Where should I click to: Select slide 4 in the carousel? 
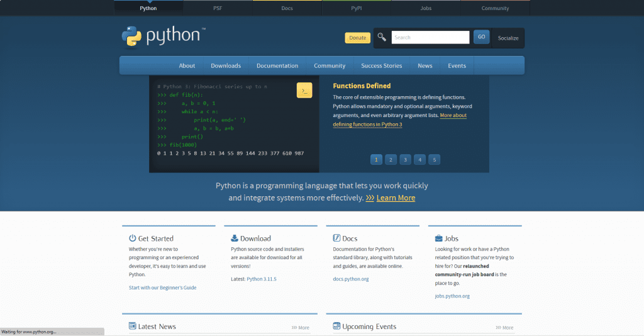[419, 159]
